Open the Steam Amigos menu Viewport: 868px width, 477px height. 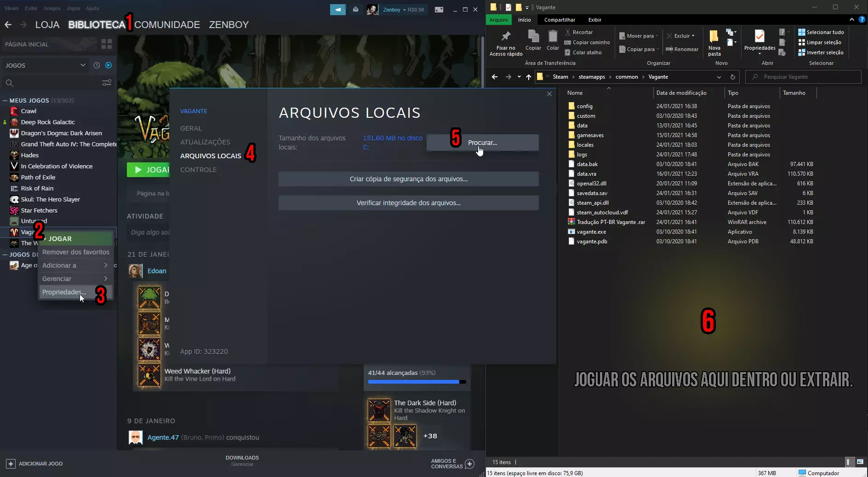click(x=52, y=8)
